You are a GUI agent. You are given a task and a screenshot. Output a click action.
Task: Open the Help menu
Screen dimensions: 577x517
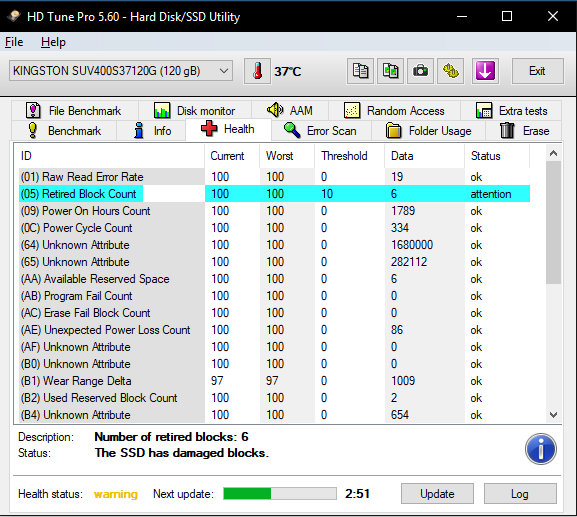click(53, 42)
